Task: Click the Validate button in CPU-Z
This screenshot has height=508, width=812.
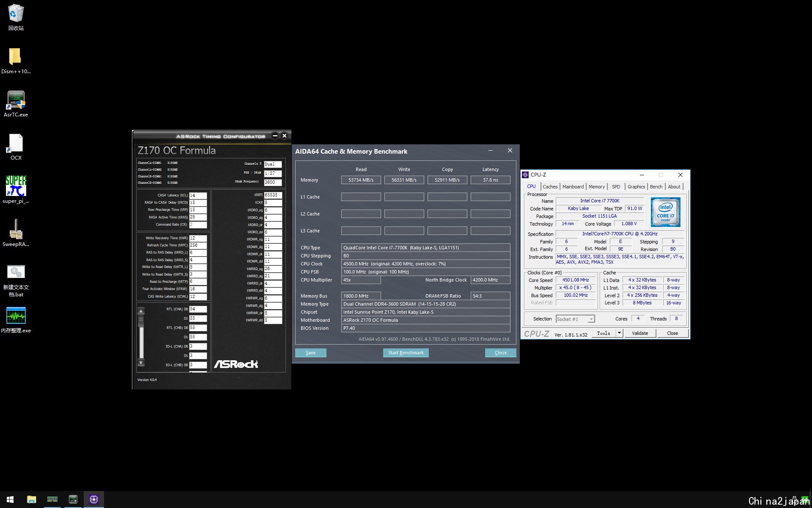Action: (x=640, y=333)
